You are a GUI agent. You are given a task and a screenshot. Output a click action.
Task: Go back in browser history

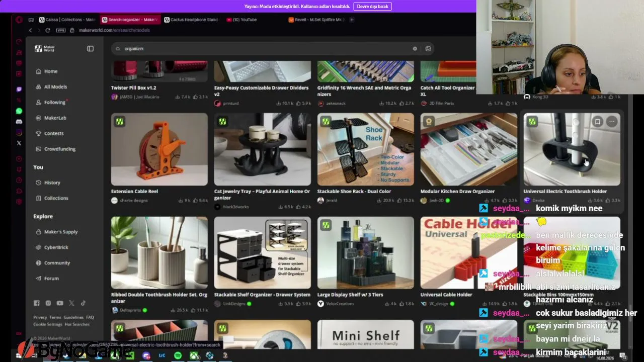coord(30,30)
